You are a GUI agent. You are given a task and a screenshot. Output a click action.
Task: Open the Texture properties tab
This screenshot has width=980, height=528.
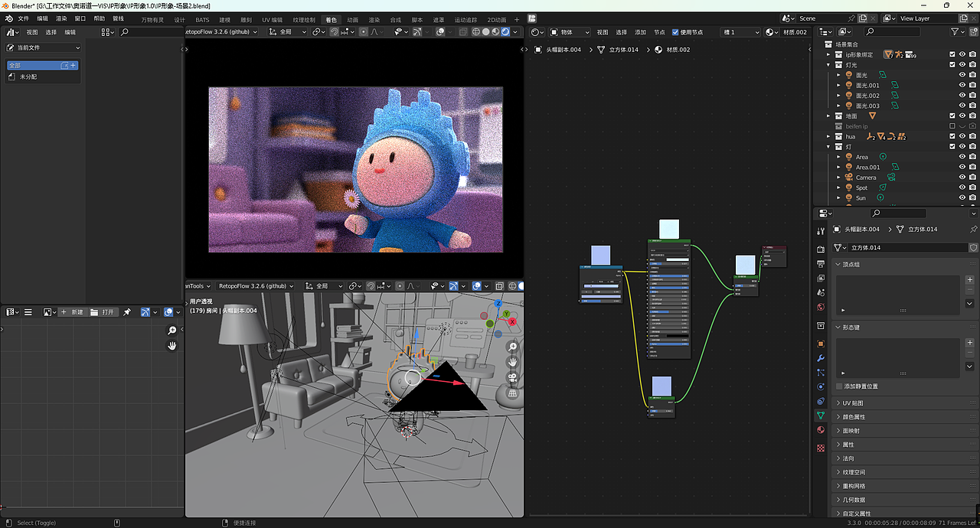821,447
